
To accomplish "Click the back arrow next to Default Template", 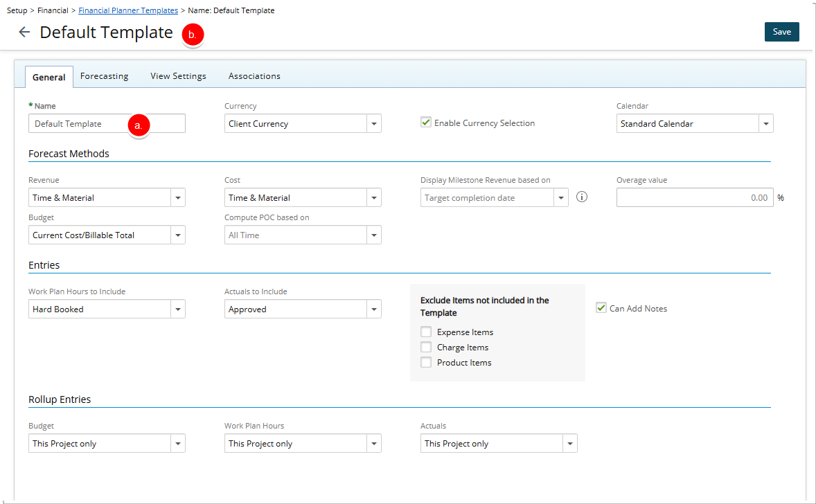I will (24, 32).
